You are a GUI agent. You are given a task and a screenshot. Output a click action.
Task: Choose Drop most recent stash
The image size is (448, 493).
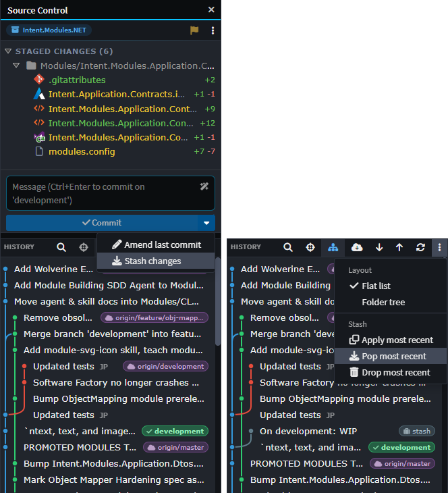(391, 373)
